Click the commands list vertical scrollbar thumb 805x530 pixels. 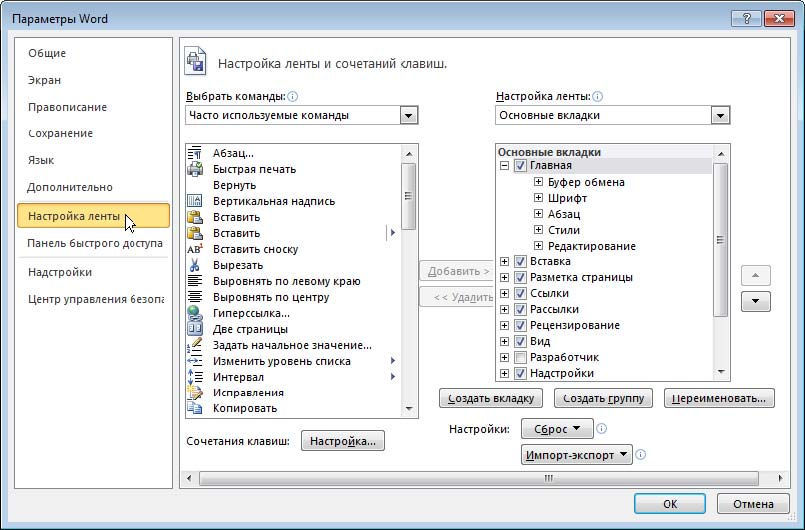(x=409, y=196)
